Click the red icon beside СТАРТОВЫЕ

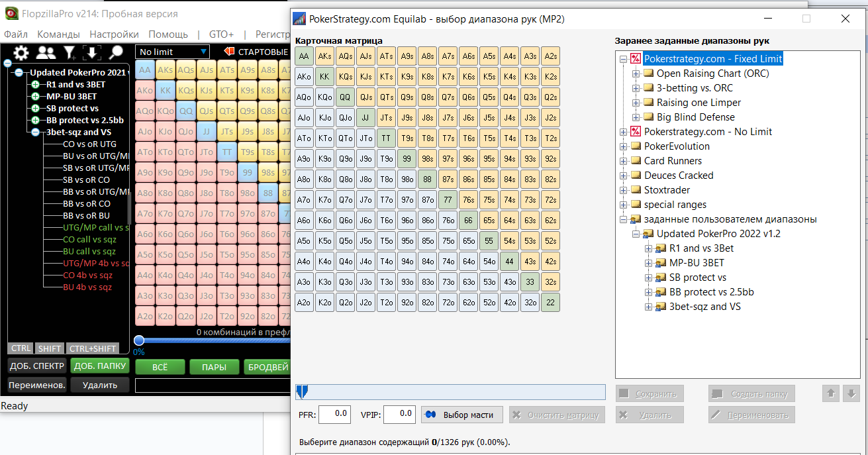click(x=229, y=52)
